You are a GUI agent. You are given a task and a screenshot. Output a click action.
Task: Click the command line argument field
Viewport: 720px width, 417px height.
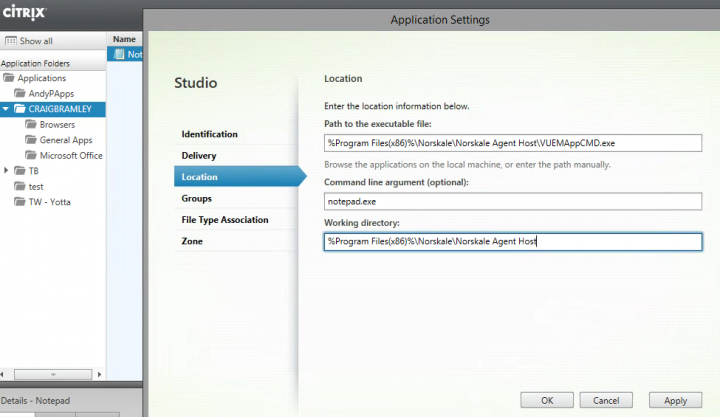pos(513,201)
